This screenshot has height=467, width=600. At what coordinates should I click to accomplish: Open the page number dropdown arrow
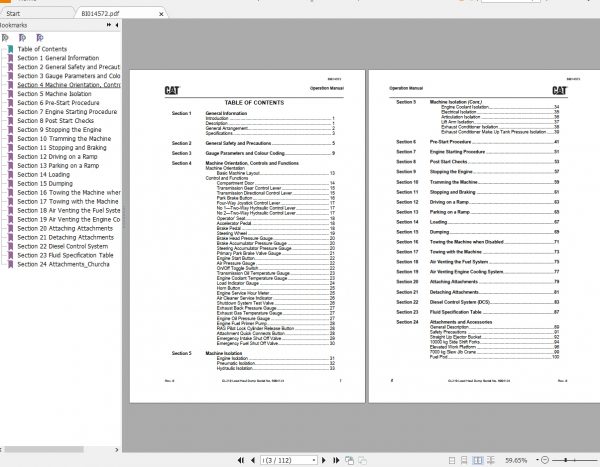pos(314,460)
